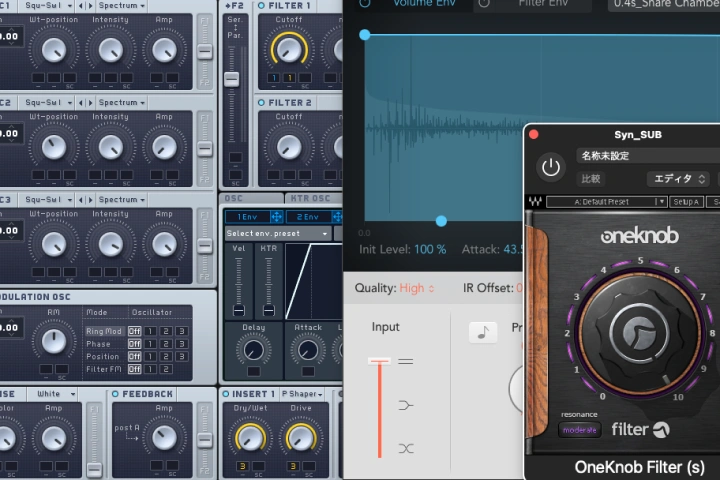Toggle the Feedback section on/off
The image size is (720, 480).
[115, 394]
